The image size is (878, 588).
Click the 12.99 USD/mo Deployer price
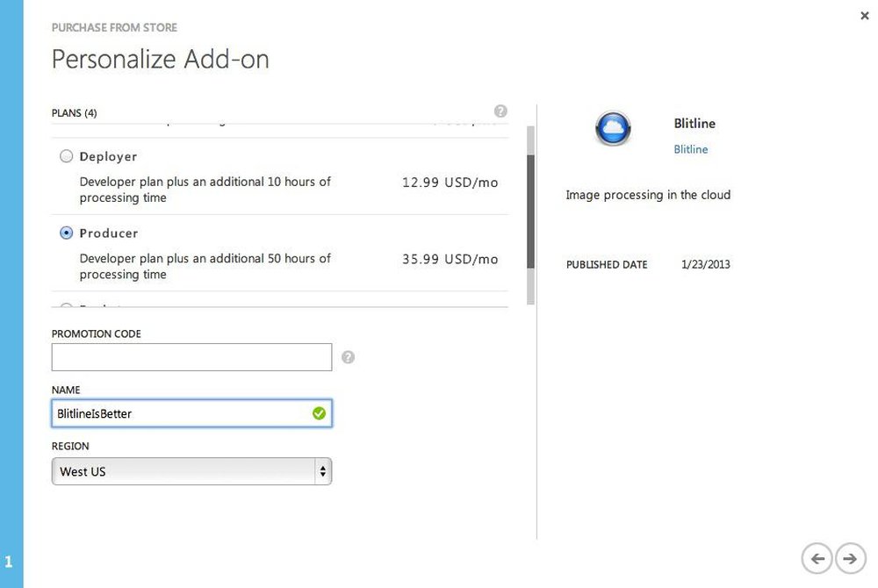tap(450, 183)
